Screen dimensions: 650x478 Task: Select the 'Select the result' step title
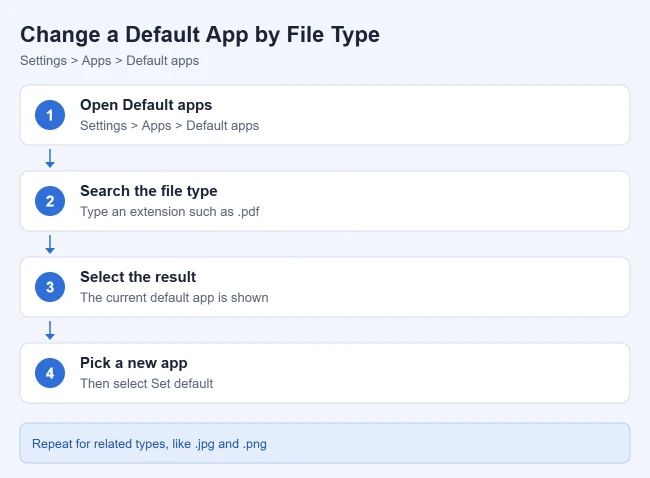click(138, 277)
